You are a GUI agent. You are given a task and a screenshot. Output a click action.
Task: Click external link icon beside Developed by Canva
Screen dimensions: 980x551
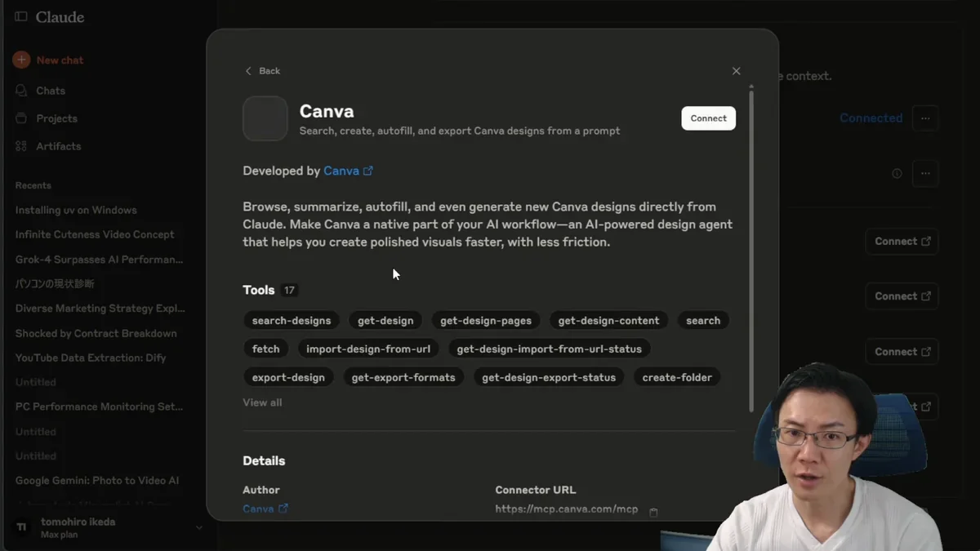tap(368, 171)
